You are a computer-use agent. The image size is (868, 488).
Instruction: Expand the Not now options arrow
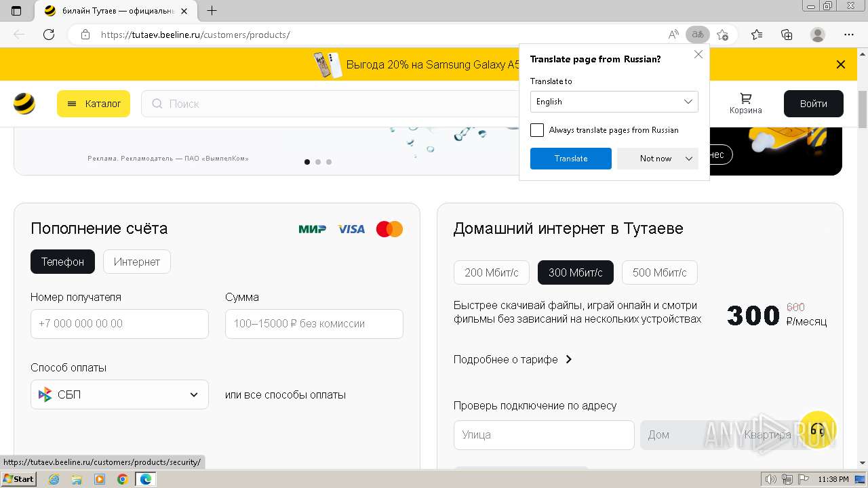tap(689, 159)
